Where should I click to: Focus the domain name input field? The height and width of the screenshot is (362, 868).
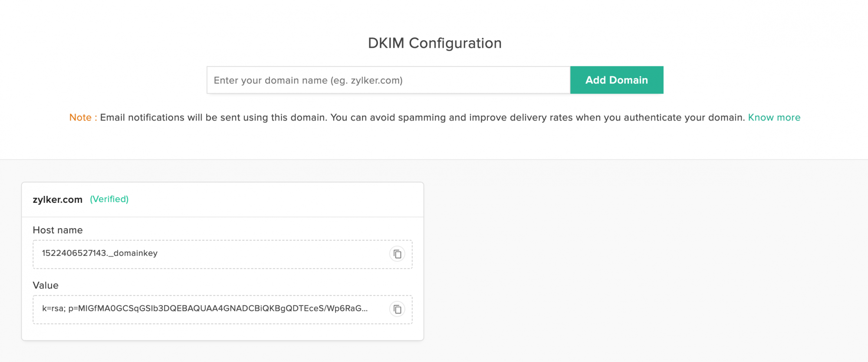click(388, 80)
